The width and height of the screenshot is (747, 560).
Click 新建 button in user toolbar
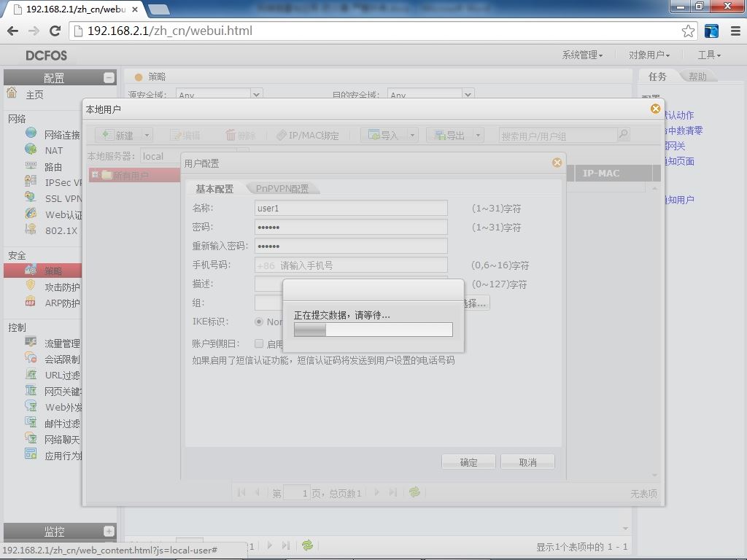tap(118, 136)
